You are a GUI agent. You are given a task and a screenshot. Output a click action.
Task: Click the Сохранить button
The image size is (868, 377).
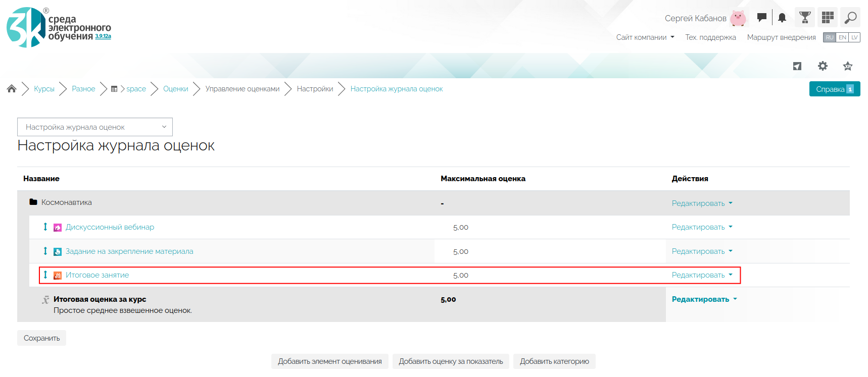(41, 338)
